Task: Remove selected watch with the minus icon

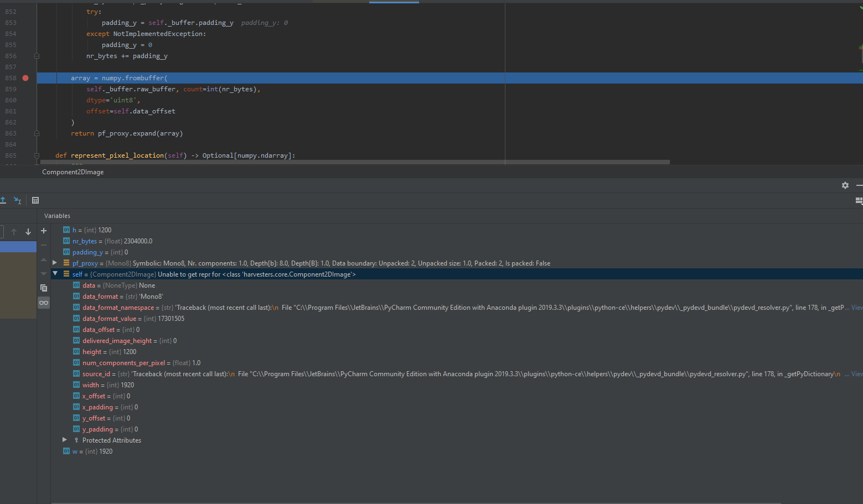Action: tap(44, 244)
